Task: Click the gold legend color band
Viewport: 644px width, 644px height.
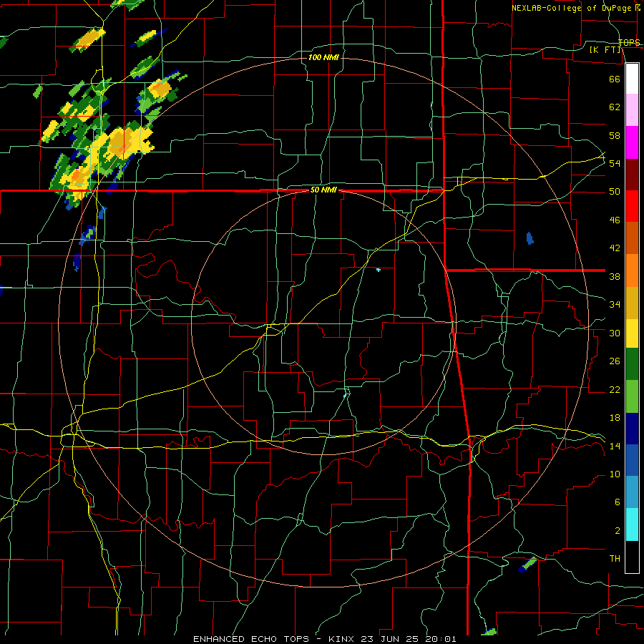Action: pyautogui.click(x=632, y=303)
